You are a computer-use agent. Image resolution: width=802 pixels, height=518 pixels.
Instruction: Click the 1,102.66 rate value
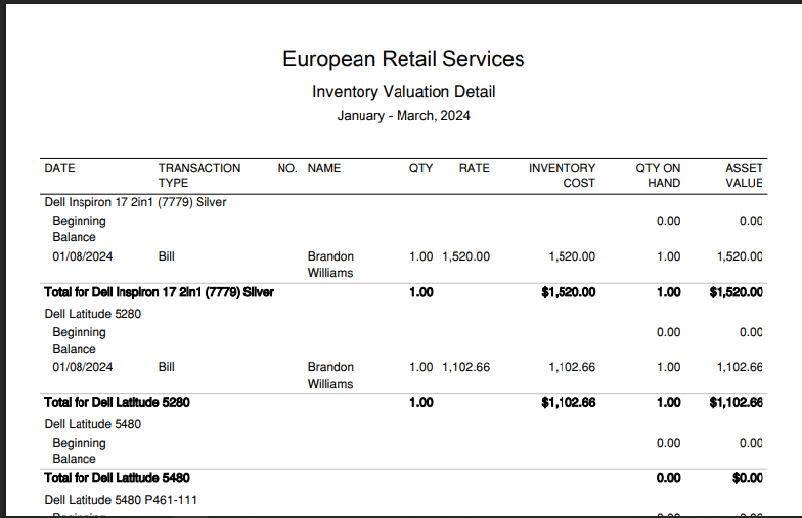[x=466, y=367]
